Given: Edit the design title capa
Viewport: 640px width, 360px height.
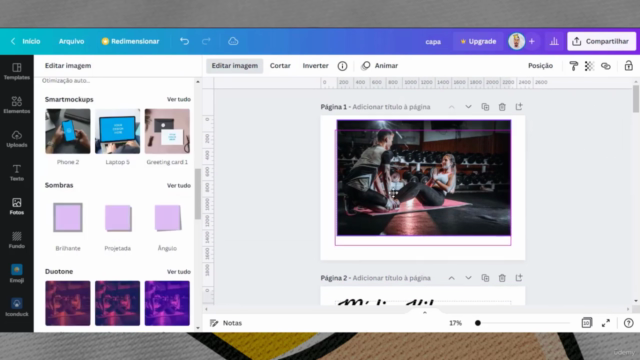Looking at the screenshot, I should (433, 42).
